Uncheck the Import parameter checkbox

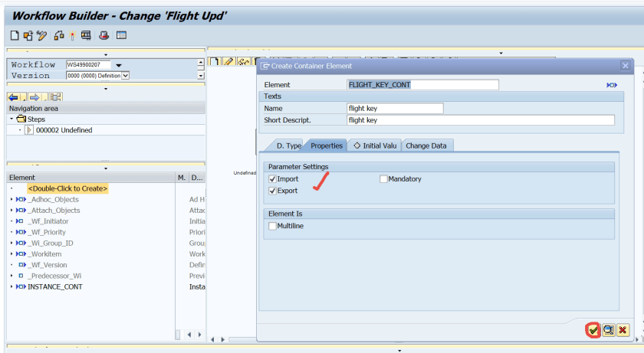[272, 179]
